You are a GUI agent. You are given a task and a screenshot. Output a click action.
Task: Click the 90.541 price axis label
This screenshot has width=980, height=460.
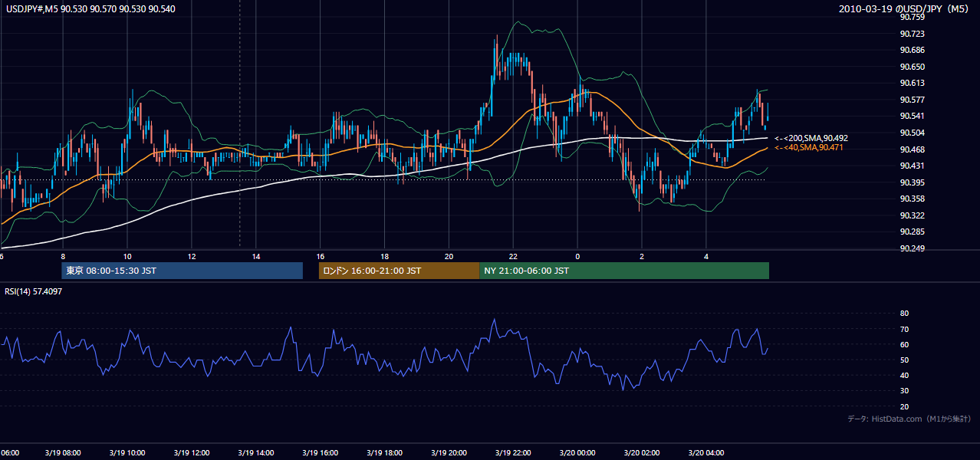pyautogui.click(x=912, y=116)
